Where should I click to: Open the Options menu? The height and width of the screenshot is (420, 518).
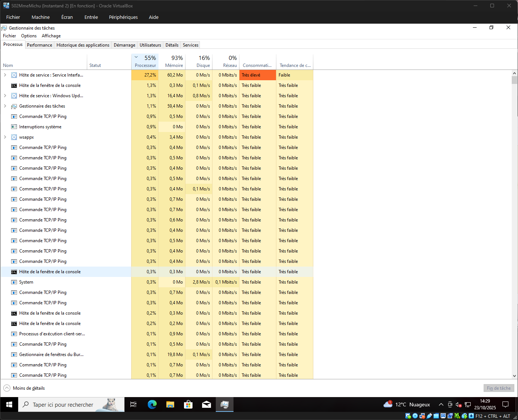point(29,36)
